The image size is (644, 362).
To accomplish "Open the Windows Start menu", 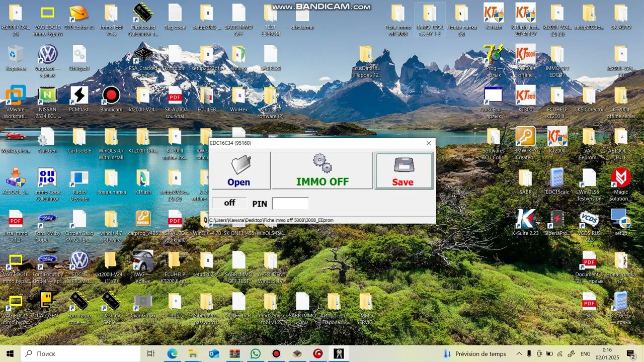I will [10, 353].
